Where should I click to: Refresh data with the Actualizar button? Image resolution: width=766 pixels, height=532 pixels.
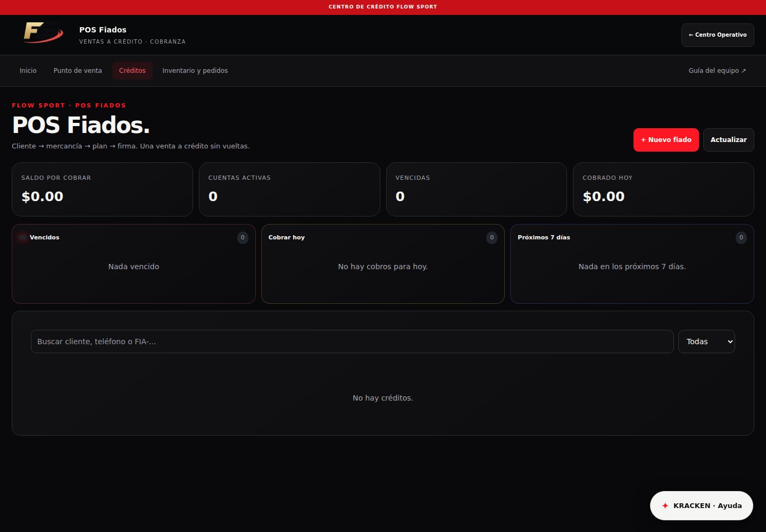click(x=729, y=140)
